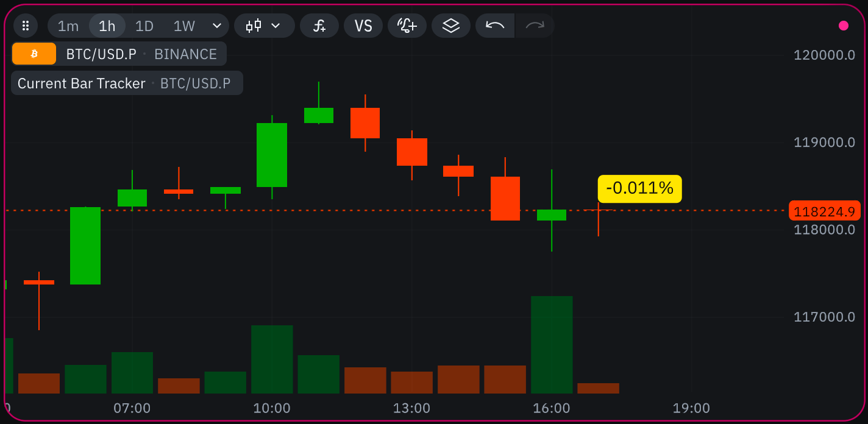868x424 pixels.
Task: Open the BTC/USD.P BINANCE symbol selector
Action: click(x=119, y=54)
